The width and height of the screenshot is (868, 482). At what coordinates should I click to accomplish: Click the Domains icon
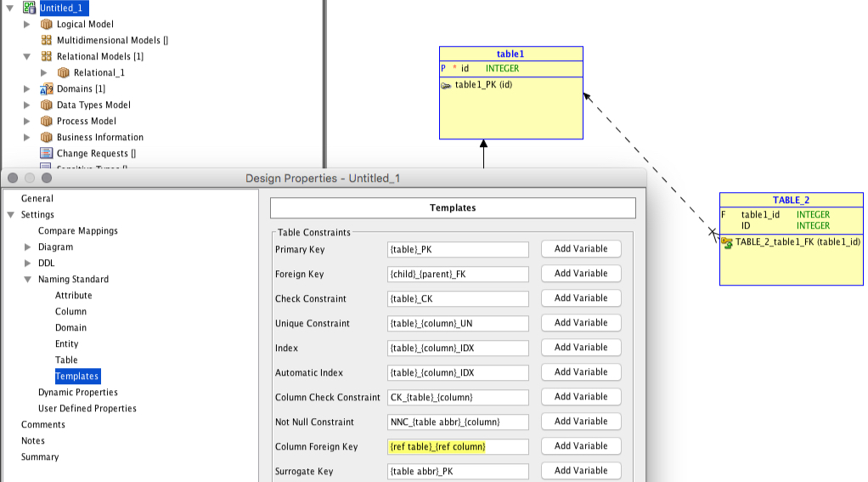(47, 88)
